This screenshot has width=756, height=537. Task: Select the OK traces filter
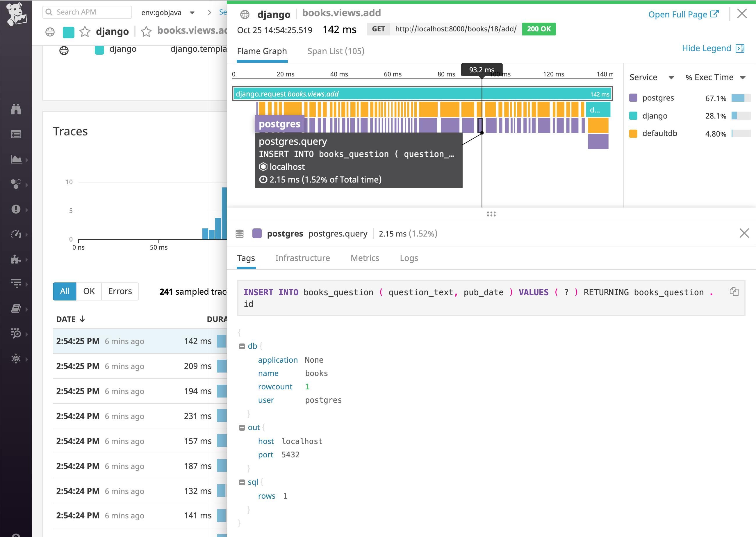click(89, 291)
